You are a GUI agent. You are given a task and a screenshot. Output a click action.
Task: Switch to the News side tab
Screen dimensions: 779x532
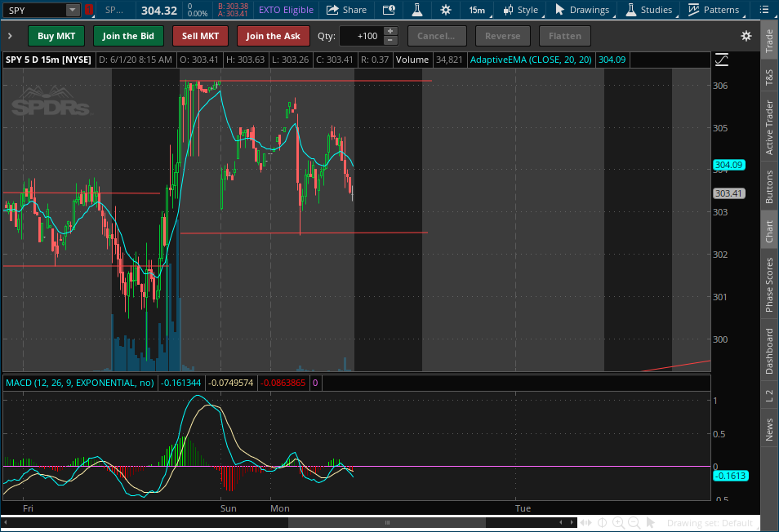pyautogui.click(x=769, y=429)
